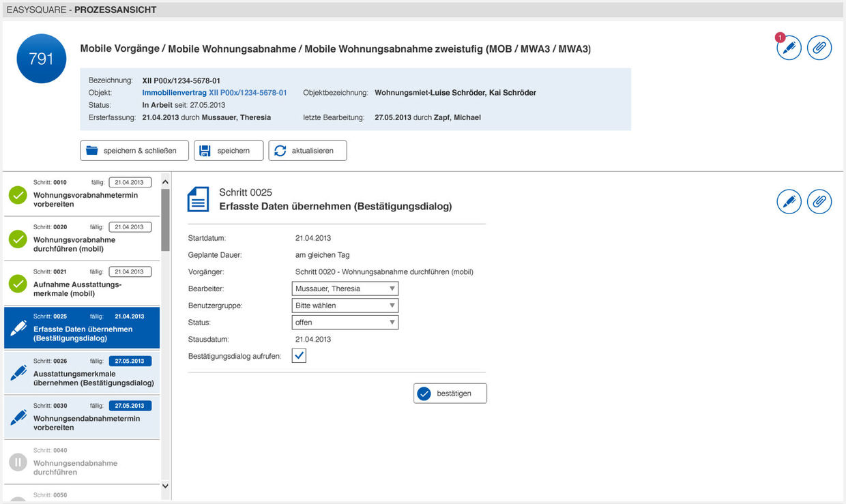
Task: Click the pencil icon on Schritt 0026
Action: point(18,373)
